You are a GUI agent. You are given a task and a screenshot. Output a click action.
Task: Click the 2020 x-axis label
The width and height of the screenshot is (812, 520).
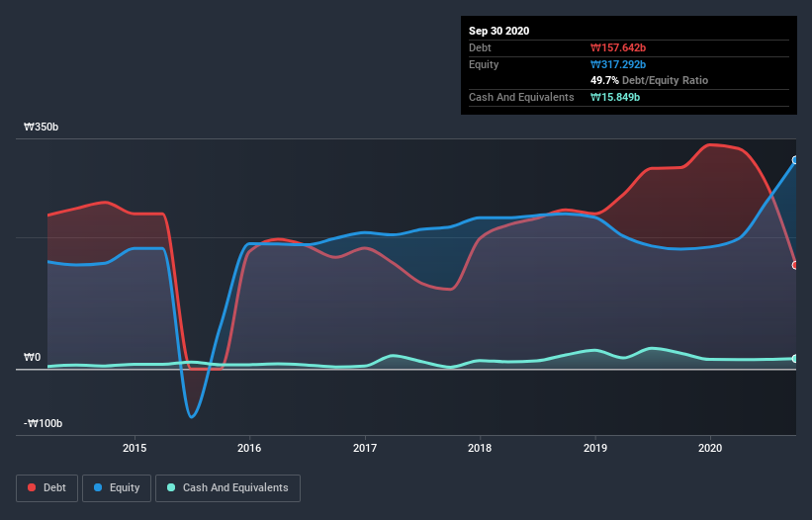point(710,448)
